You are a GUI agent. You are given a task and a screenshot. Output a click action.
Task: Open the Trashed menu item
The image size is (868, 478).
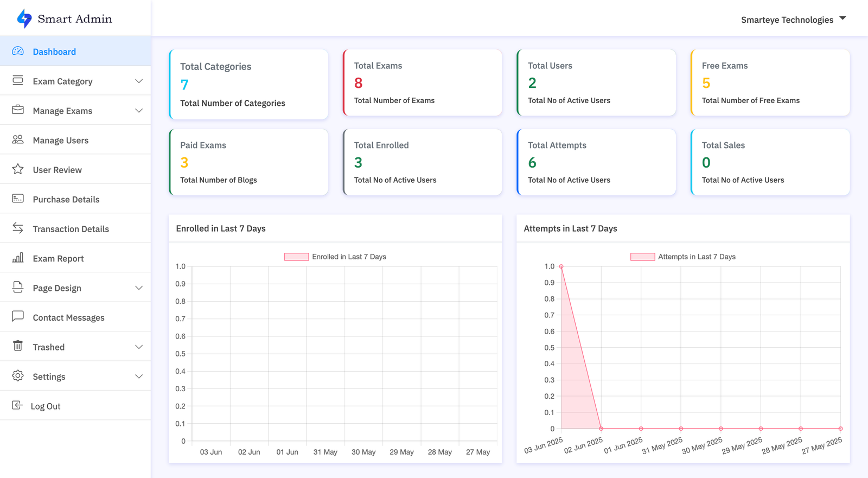tap(49, 347)
